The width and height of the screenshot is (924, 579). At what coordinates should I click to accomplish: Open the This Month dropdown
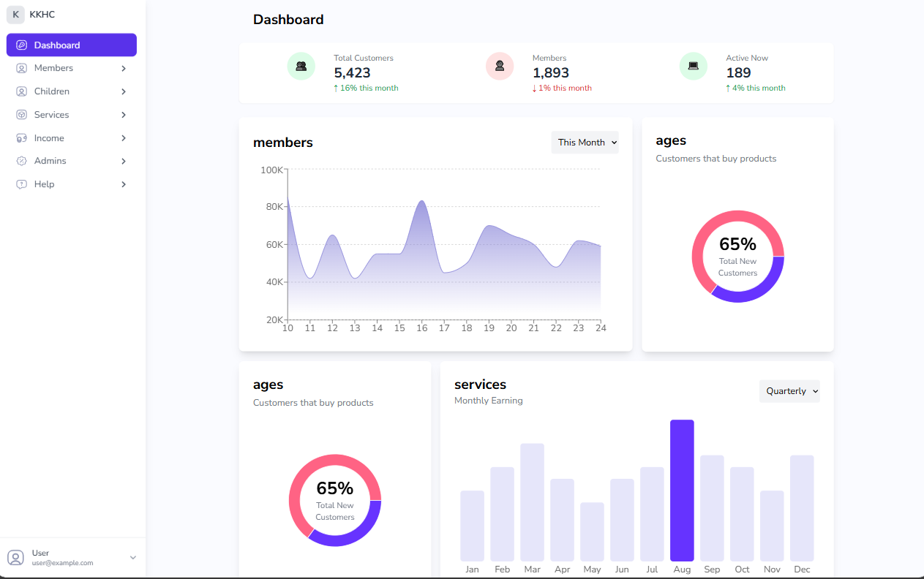(585, 143)
